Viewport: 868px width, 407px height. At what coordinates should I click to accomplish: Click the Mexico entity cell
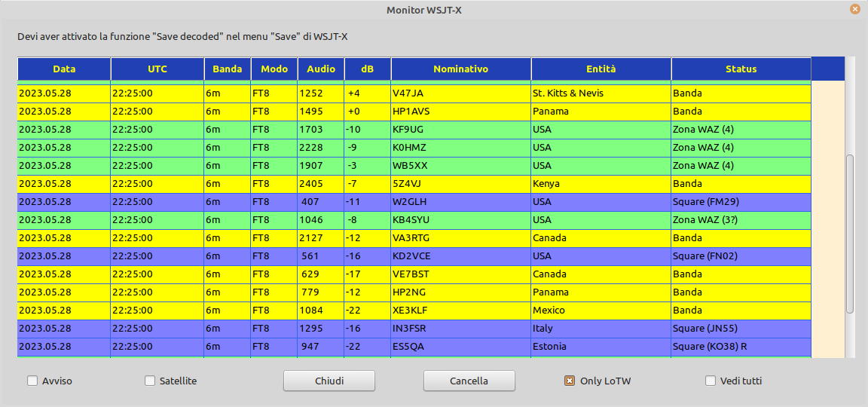point(601,310)
